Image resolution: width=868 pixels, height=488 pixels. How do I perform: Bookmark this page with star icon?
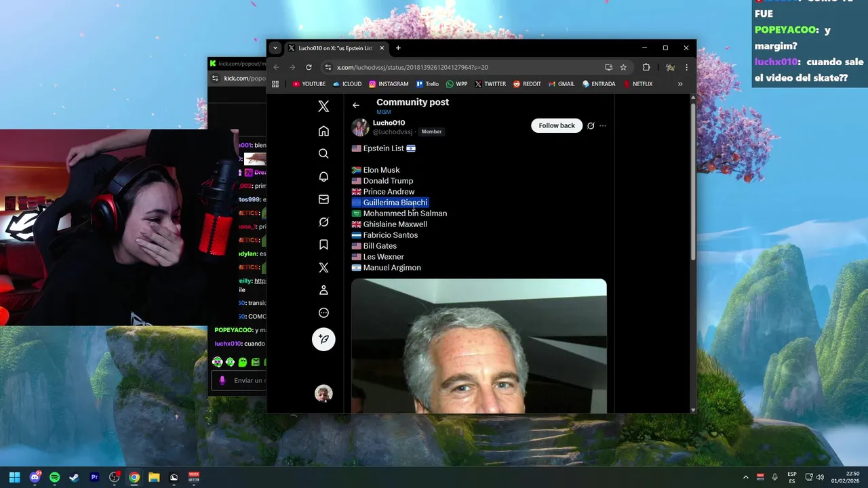point(623,67)
